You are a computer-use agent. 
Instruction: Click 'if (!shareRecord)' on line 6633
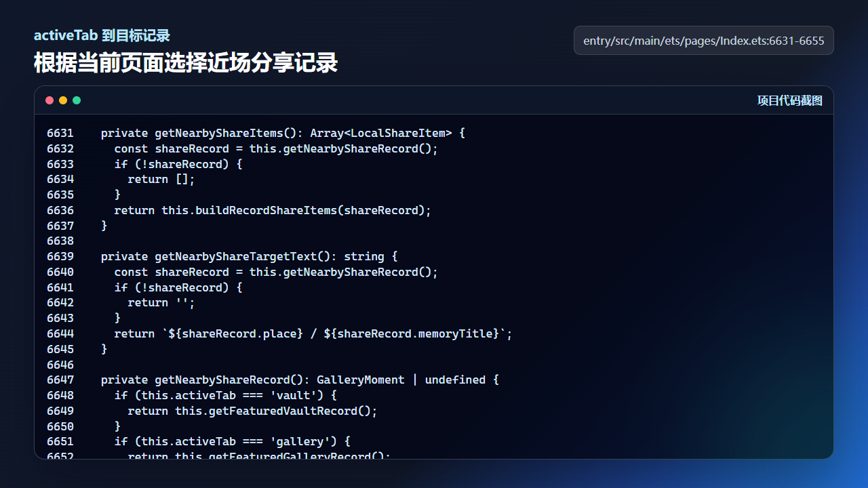pos(178,164)
